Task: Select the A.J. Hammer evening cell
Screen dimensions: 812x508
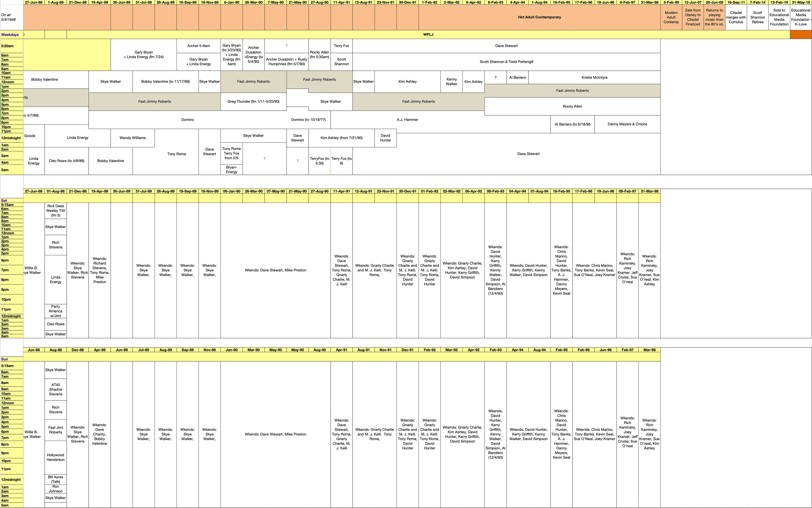Action: click(407, 120)
